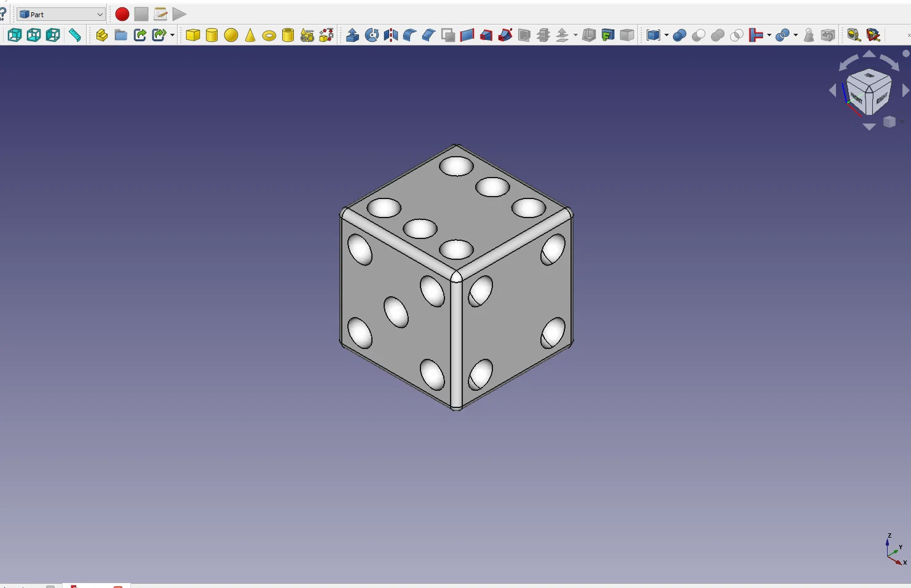This screenshot has width=911, height=588.
Task: Apply the Boolean intersection tool
Action: (736, 35)
